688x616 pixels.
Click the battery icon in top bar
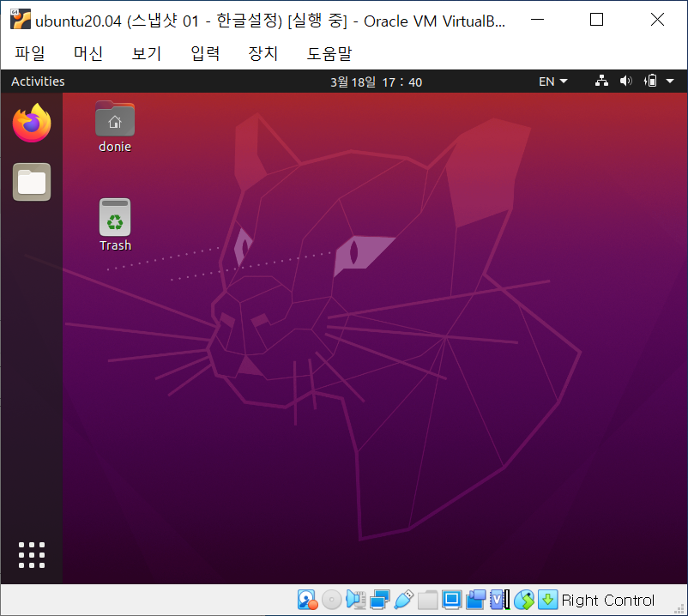point(650,82)
